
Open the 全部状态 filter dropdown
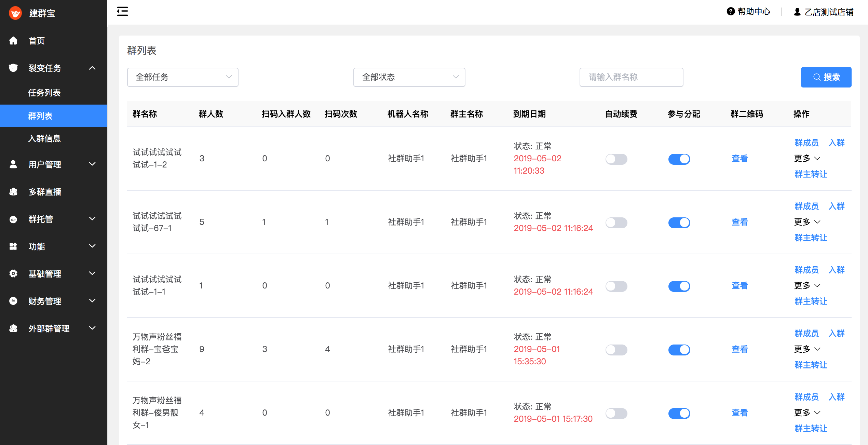[409, 77]
